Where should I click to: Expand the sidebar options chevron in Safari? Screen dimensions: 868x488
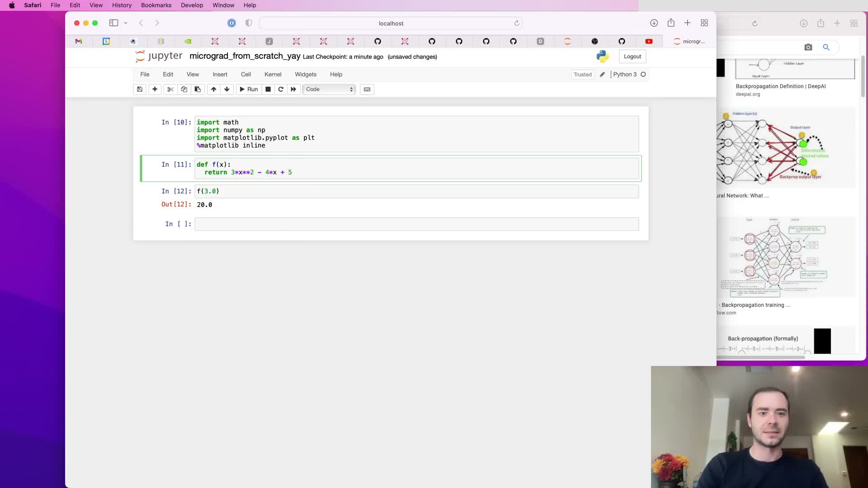[x=126, y=23]
